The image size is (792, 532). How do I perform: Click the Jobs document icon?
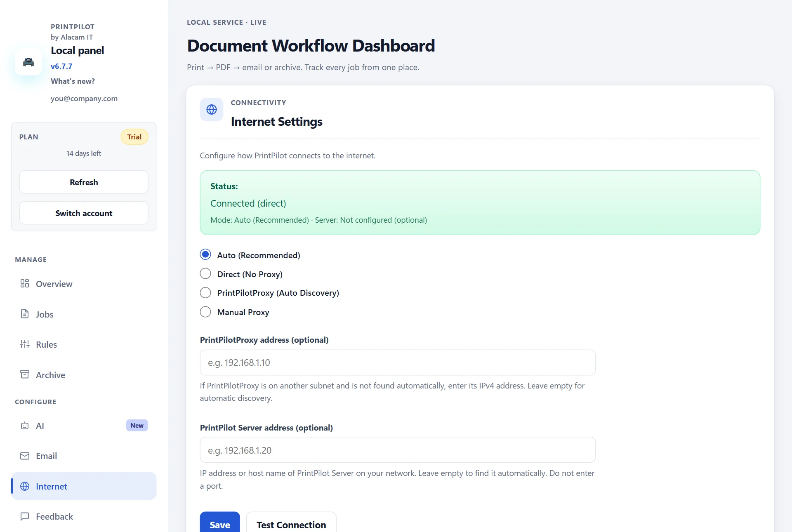25,314
